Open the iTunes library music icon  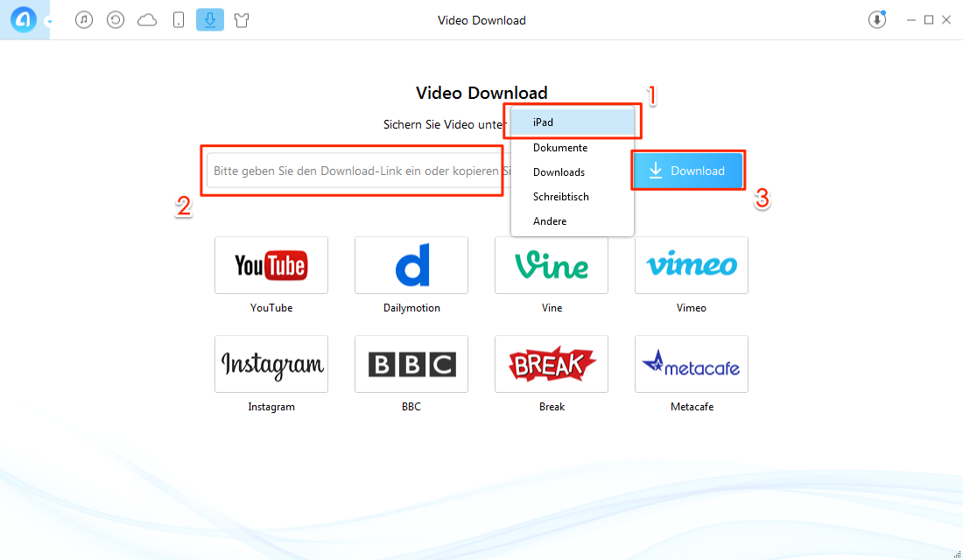pos(84,20)
